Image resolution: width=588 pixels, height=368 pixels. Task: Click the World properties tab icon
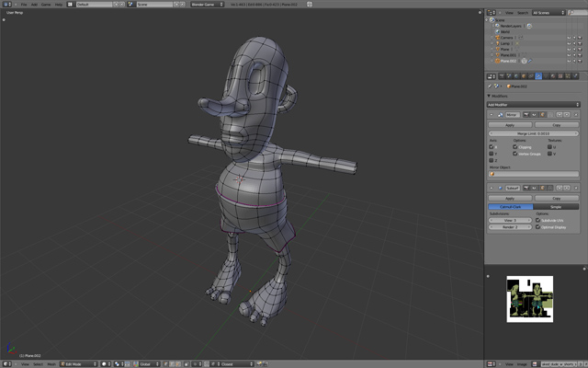point(518,76)
